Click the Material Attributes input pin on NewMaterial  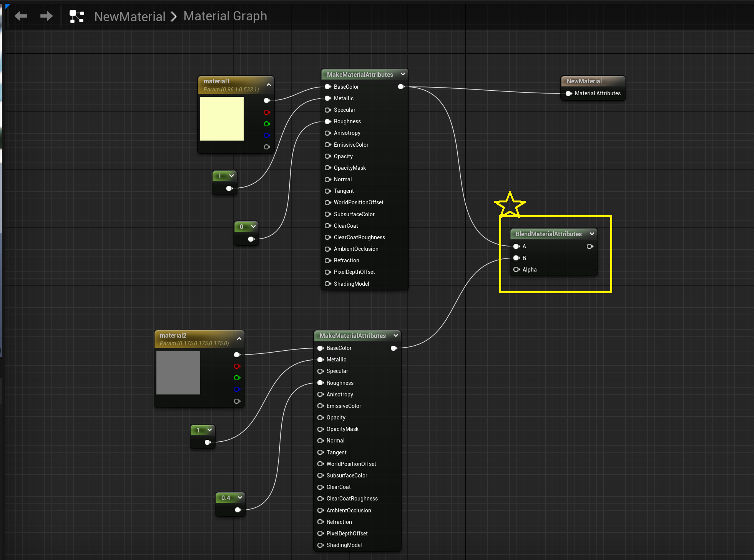pyautogui.click(x=568, y=93)
